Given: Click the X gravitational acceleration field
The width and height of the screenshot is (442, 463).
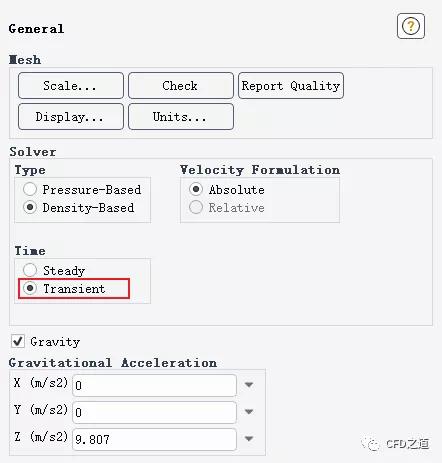Looking at the screenshot, I should 154,385.
